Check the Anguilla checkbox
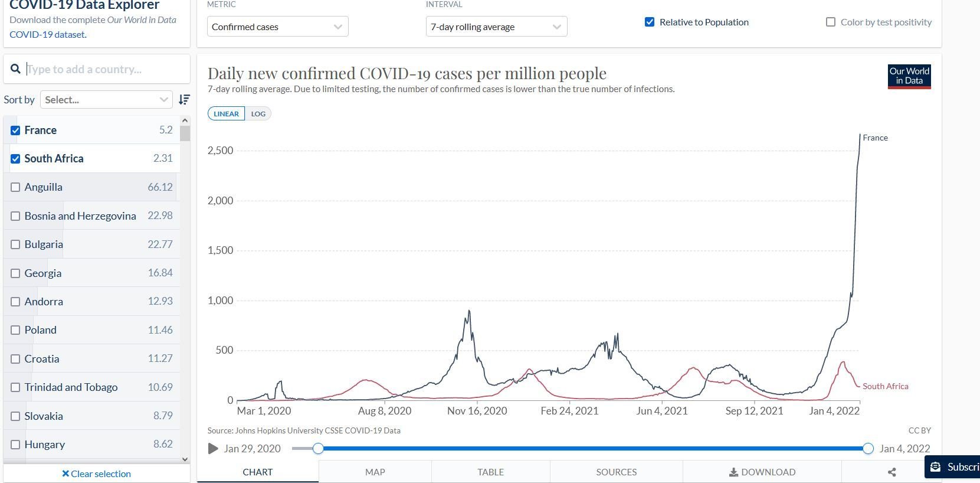 pyautogui.click(x=15, y=187)
